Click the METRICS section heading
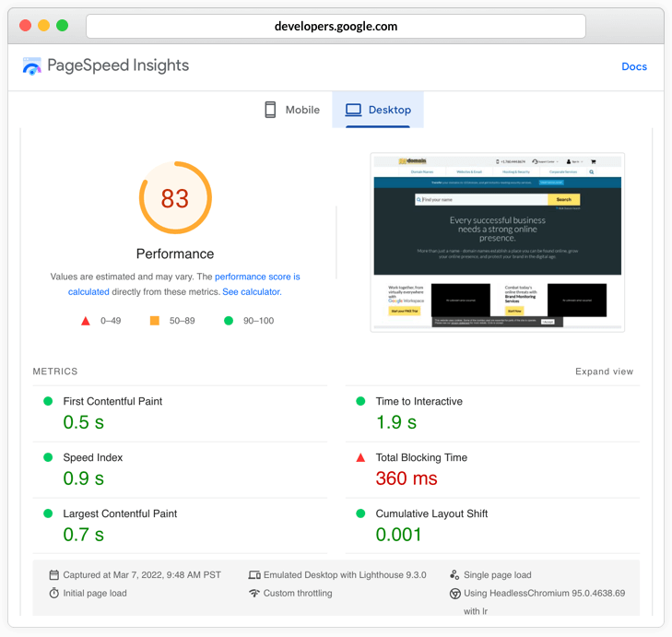 point(55,372)
